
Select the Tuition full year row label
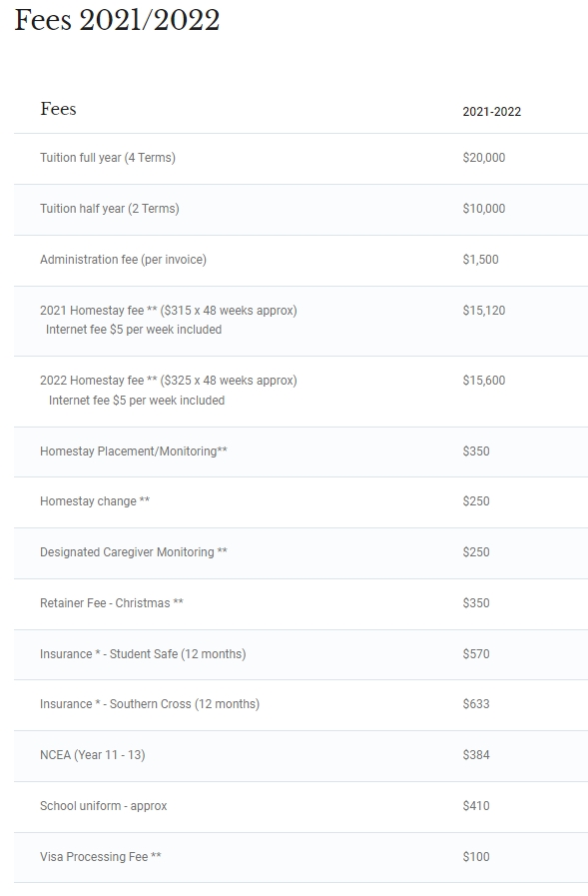[x=108, y=158]
